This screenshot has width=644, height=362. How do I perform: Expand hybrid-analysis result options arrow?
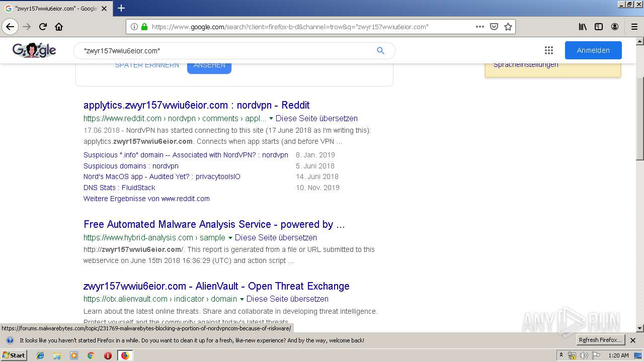pos(230,238)
